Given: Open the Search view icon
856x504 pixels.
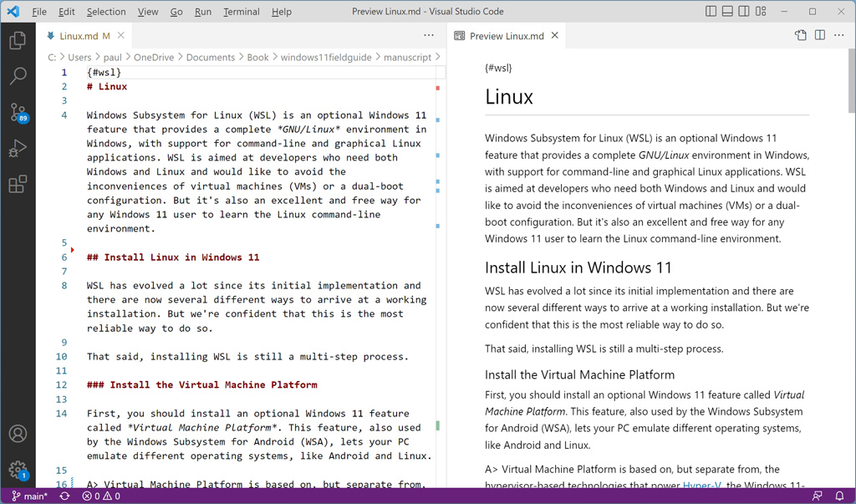Looking at the screenshot, I should tap(18, 76).
